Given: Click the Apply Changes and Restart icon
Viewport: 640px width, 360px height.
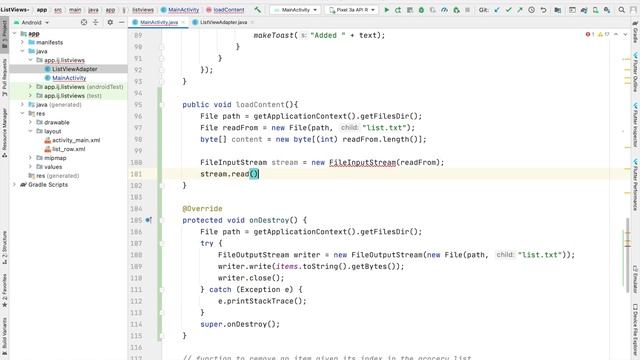Looking at the screenshot, I should [x=398, y=10].
